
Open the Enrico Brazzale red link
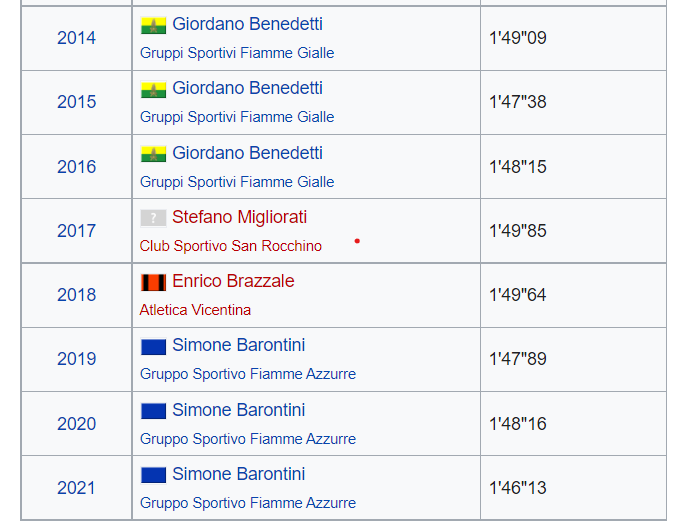click(233, 281)
